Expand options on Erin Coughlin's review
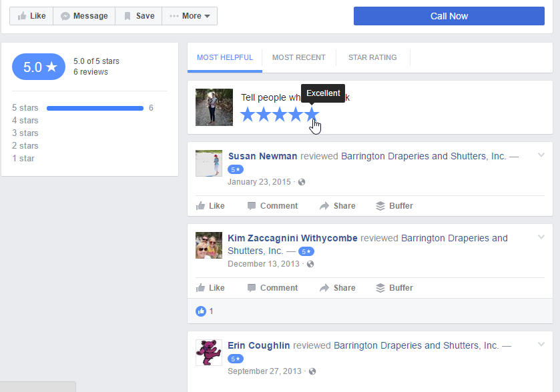This screenshot has height=392, width=560. (541, 344)
